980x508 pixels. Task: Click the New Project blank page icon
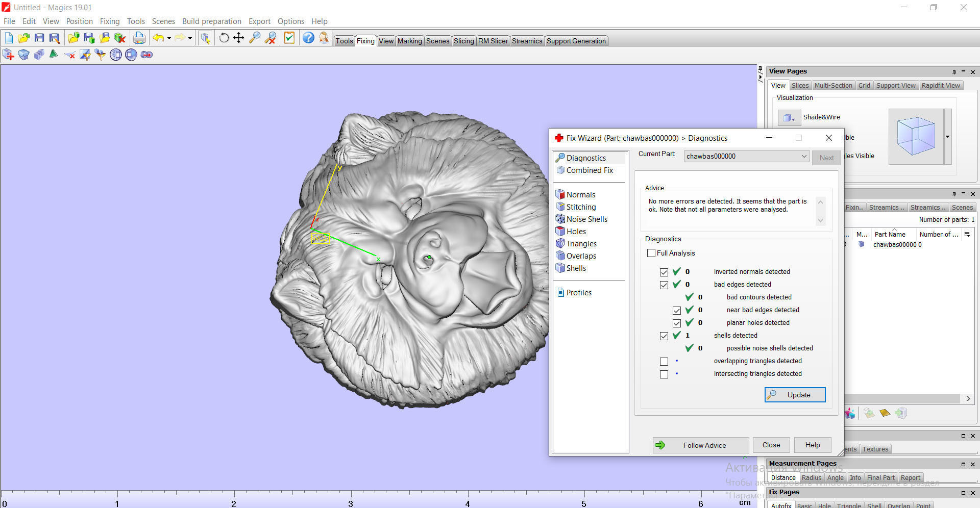(9, 38)
